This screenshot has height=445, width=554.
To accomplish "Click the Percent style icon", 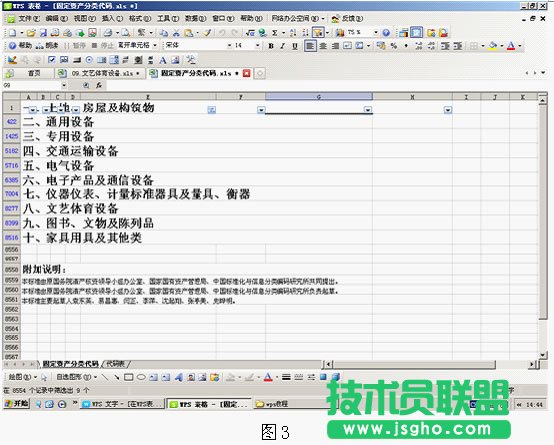I will click(394, 46).
